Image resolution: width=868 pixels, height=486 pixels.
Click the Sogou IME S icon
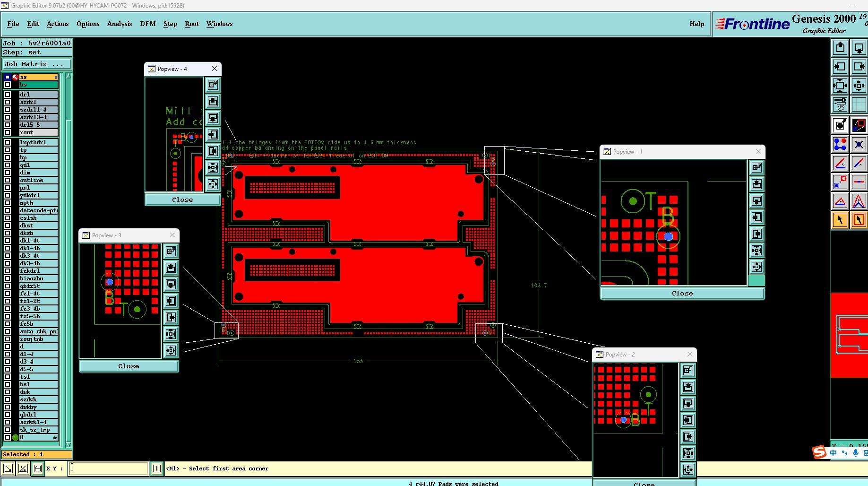(819, 452)
